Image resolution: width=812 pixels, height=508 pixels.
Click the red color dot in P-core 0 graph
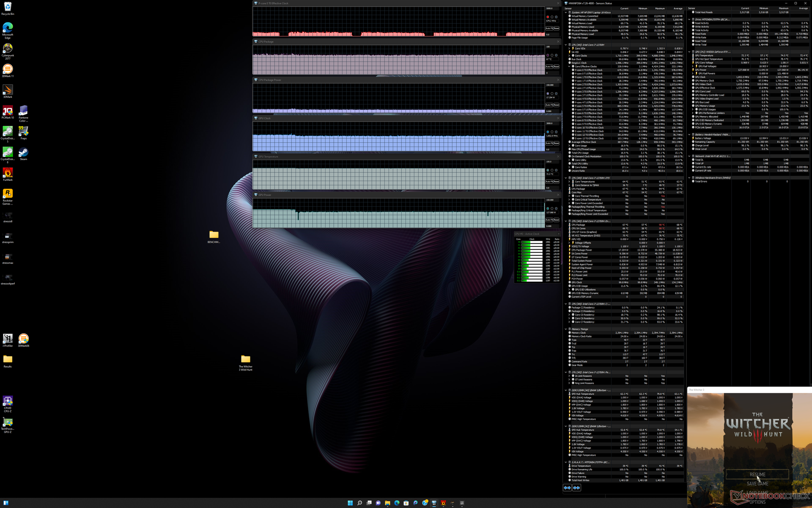coord(548,17)
